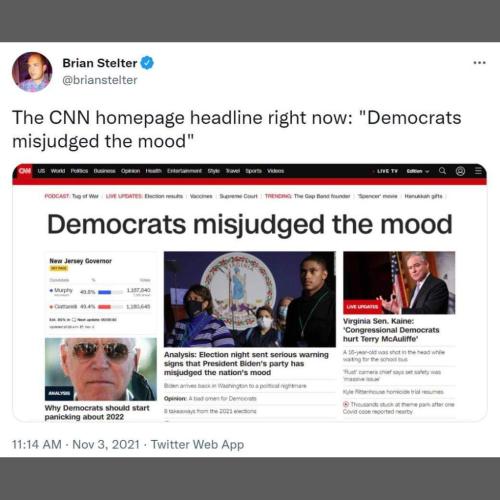Open the Virginia seal crowd photo
Viewport: 500px width, 500px height.
click(x=250, y=299)
